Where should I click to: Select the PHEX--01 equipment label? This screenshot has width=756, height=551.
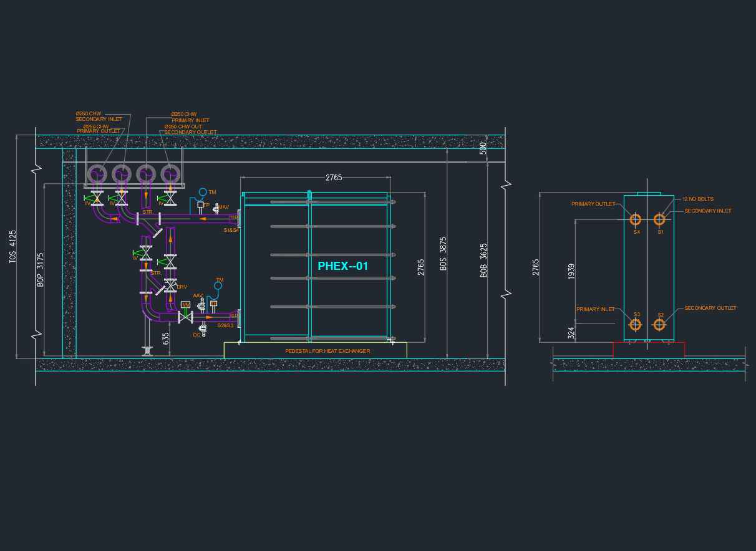[343, 266]
